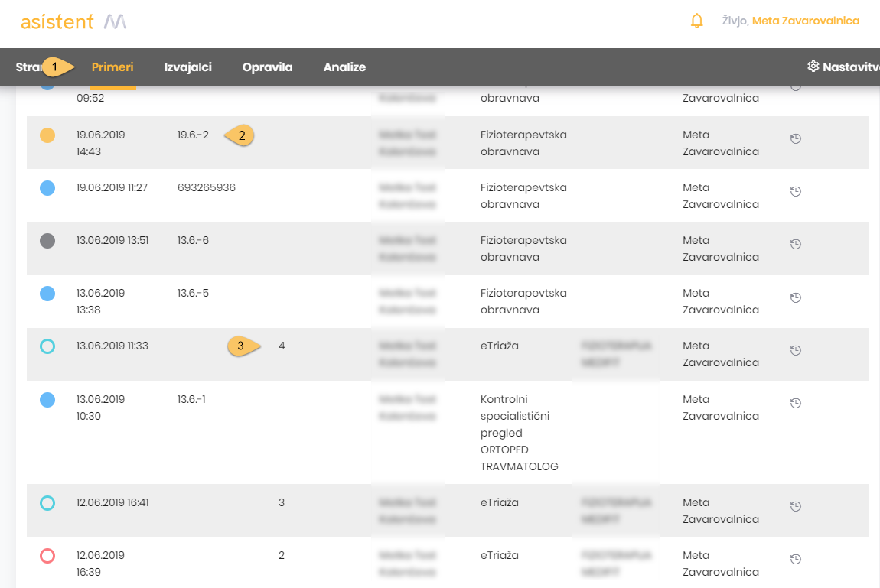Click history icon for 12.06.2019 16:41 row
Screen dimensions: 880x588
coord(795,506)
